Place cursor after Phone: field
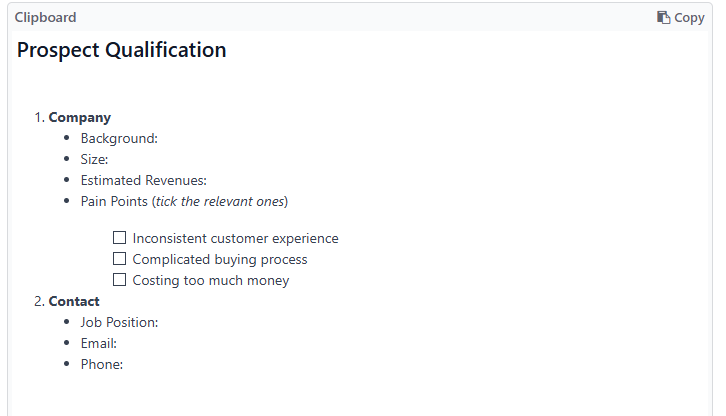 pyautogui.click(x=125, y=365)
